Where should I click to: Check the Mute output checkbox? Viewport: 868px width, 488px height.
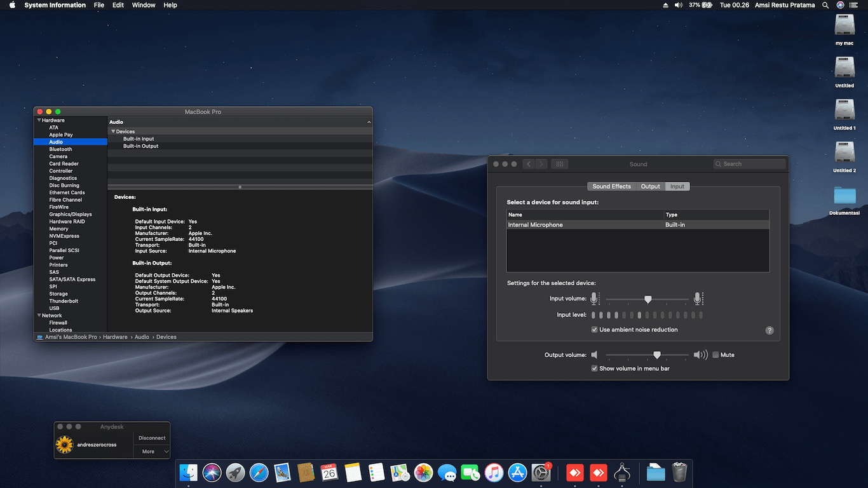pyautogui.click(x=715, y=355)
